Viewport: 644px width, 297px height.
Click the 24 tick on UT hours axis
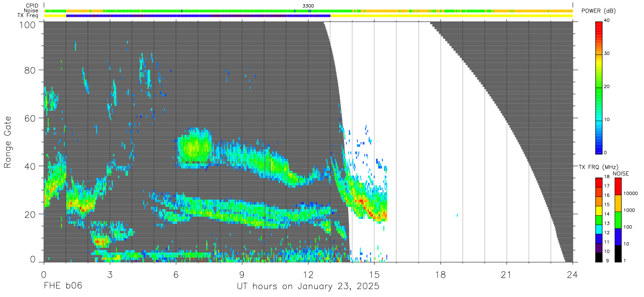pyautogui.click(x=573, y=274)
